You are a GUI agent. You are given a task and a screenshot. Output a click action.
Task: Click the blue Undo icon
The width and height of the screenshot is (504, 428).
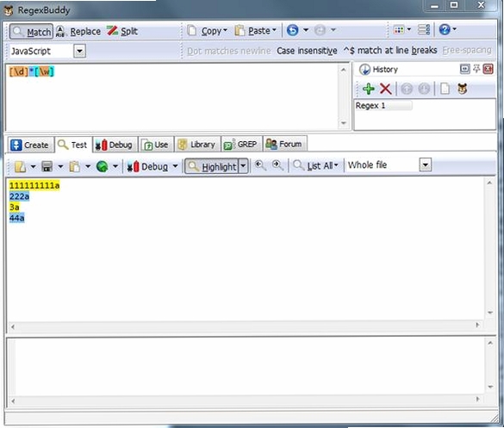293,30
